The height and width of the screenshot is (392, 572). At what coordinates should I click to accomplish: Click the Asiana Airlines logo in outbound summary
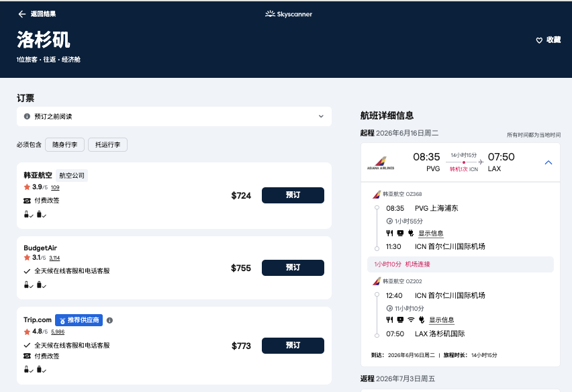click(x=381, y=163)
